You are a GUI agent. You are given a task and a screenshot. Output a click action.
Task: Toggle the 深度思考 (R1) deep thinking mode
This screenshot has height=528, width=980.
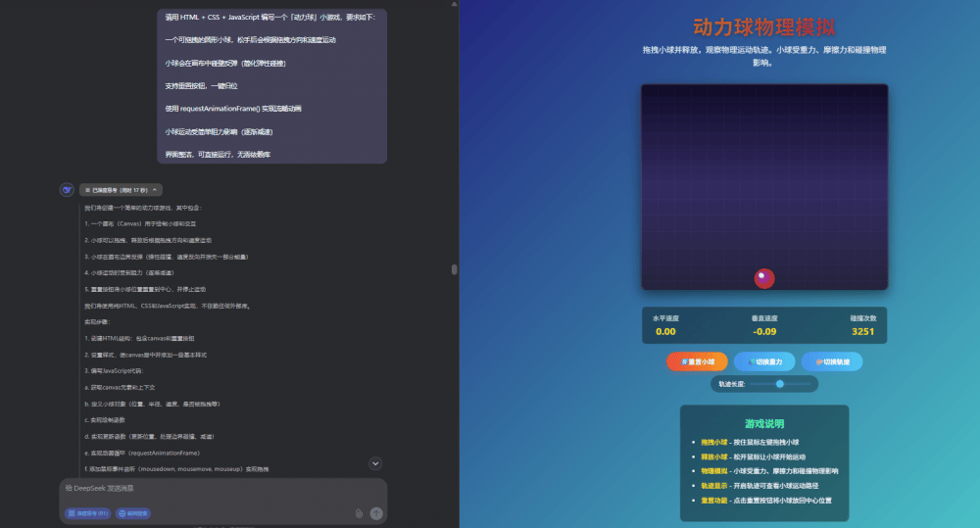87,512
